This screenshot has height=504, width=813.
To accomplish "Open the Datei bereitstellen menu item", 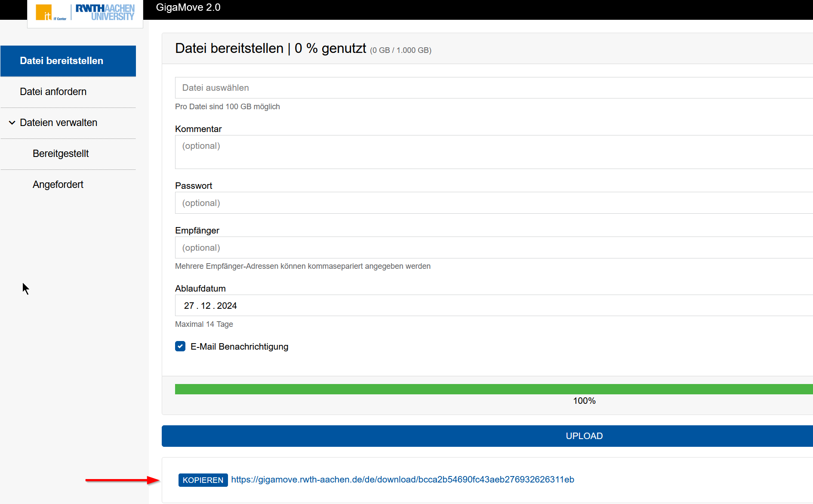I will pos(62,61).
